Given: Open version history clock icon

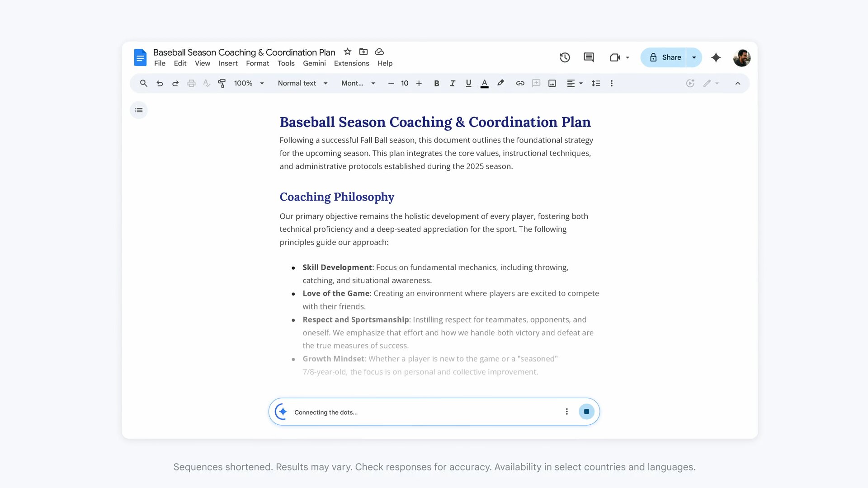Looking at the screenshot, I should point(565,57).
